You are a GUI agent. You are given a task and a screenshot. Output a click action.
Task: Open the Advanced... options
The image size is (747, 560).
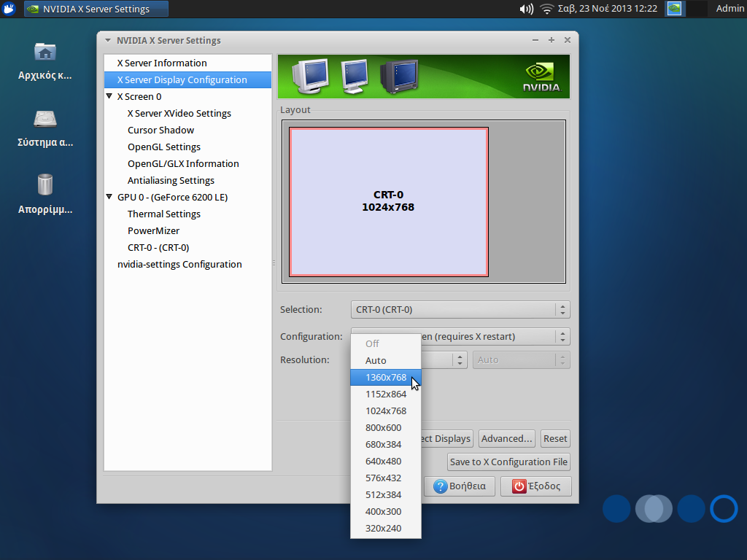[506, 438]
